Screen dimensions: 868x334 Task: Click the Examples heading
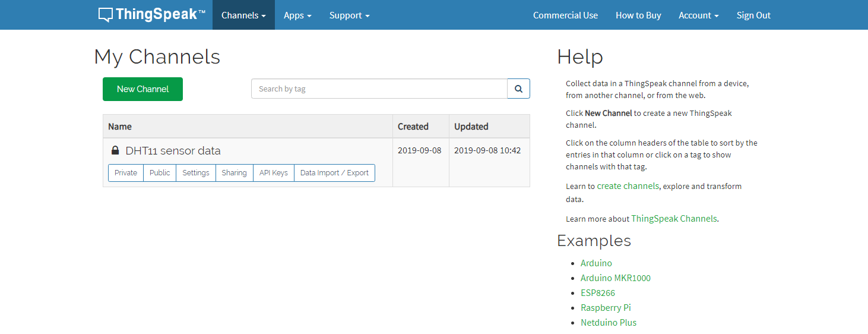click(594, 241)
